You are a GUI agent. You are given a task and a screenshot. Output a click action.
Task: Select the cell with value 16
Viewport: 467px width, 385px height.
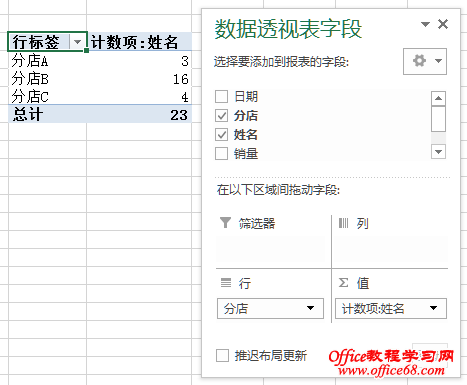coord(139,79)
